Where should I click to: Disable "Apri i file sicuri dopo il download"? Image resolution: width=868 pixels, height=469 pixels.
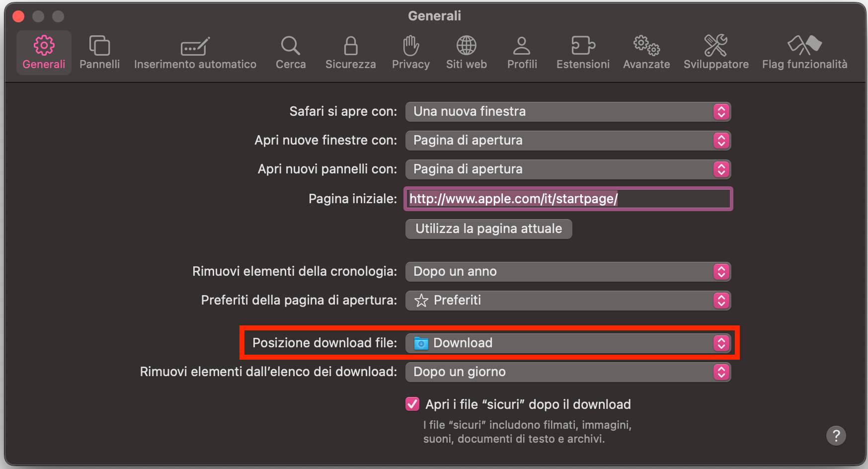pyautogui.click(x=412, y=404)
